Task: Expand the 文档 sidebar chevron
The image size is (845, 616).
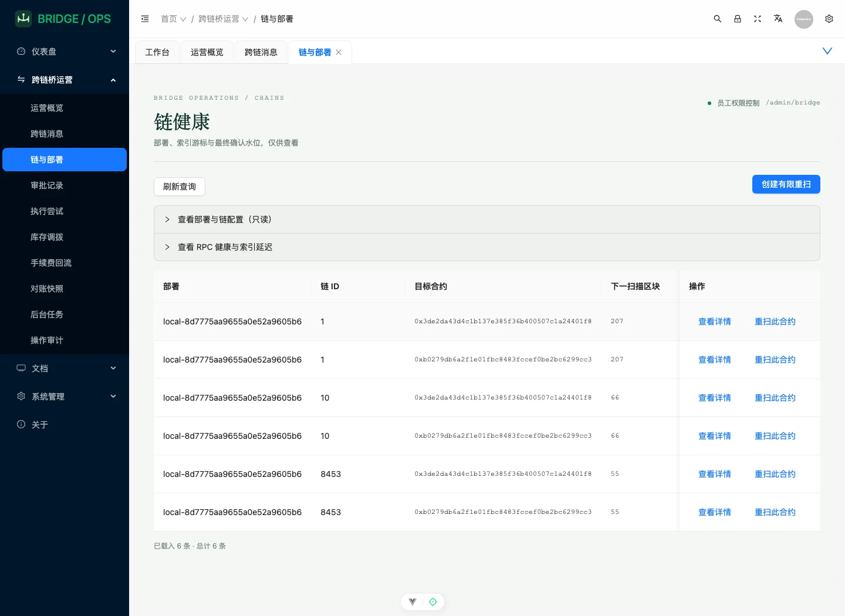Action: click(x=113, y=368)
